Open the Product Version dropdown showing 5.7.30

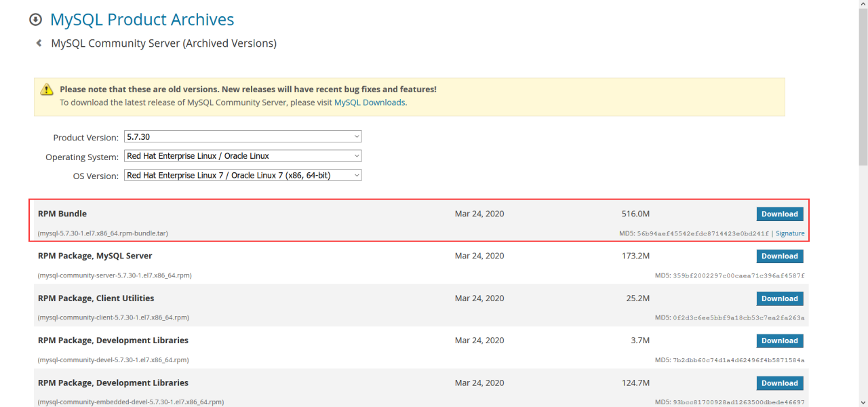[x=243, y=137]
